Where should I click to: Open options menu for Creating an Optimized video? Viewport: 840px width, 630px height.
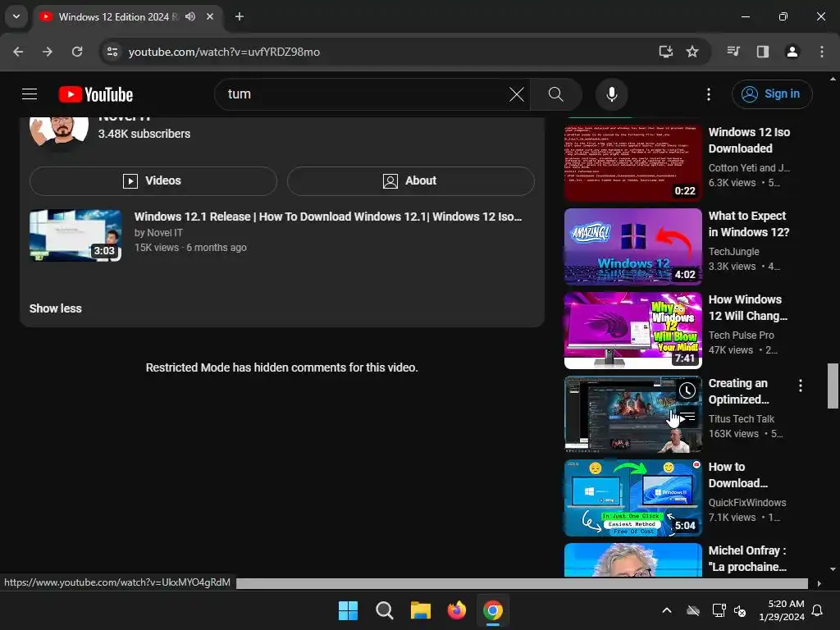[801, 386]
